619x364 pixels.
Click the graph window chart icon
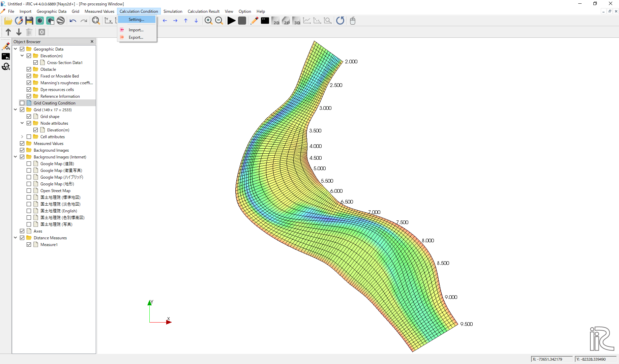click(307, 21)
